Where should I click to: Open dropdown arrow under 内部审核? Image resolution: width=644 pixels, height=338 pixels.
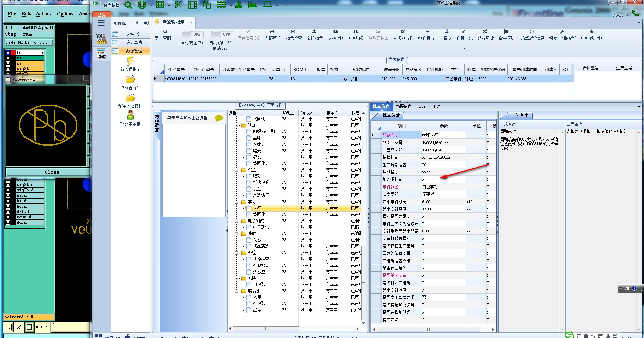(272, 48)
